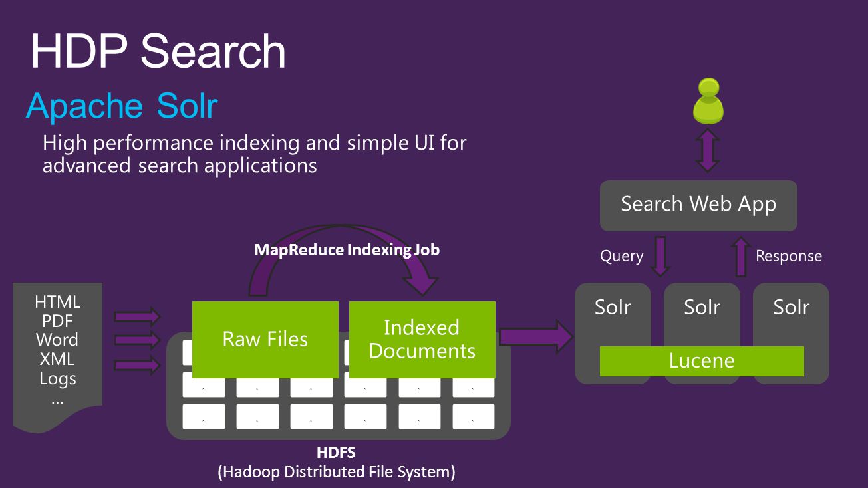Viewport: 868px width, 488px height.
Task: Click the Query label
Action: click(622, 257)
